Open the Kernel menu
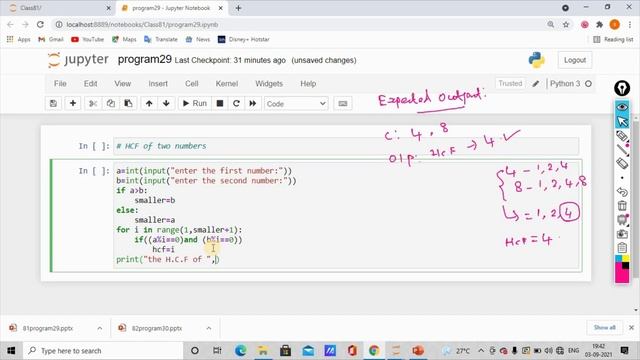Screen dimensions: 640x360 [x=227, y=84]
